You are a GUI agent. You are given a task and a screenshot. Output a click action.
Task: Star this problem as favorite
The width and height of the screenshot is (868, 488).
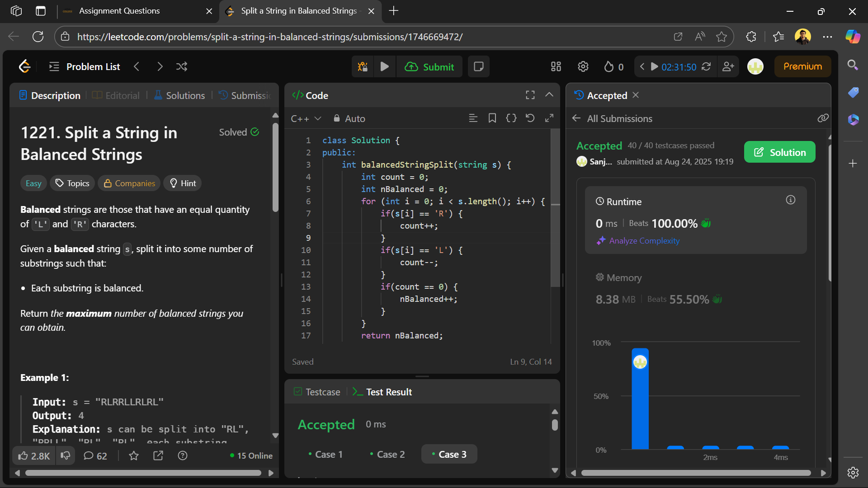pyautogui.click(x=134, y=456)
